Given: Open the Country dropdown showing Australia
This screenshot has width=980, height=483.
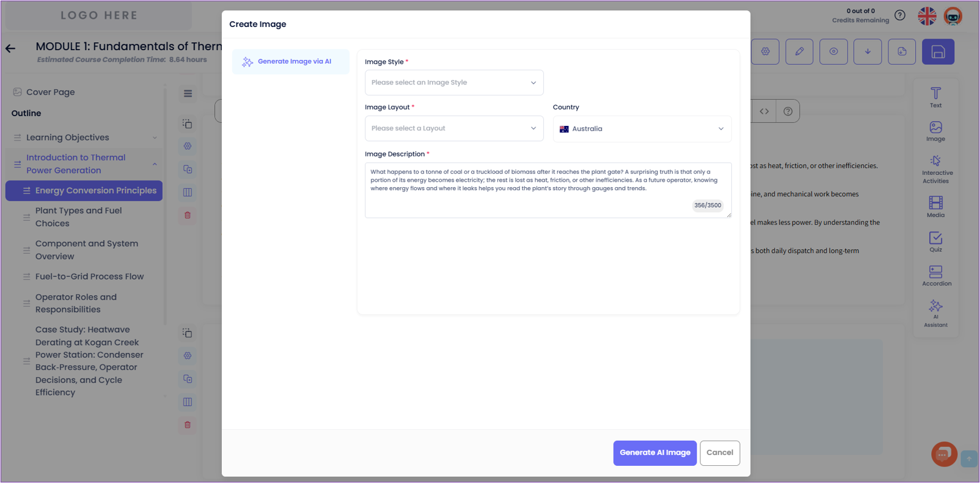Looking at the screenshot, I should (x=642, y=129).
